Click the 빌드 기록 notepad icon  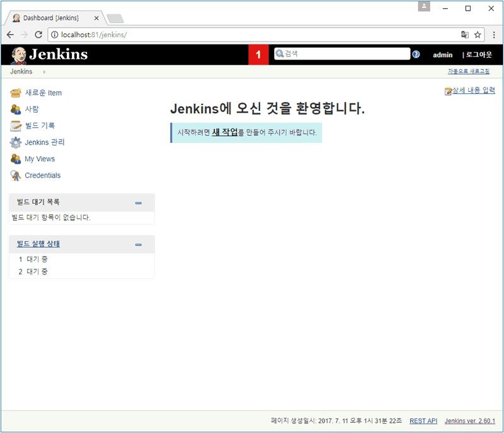point(15,126)
